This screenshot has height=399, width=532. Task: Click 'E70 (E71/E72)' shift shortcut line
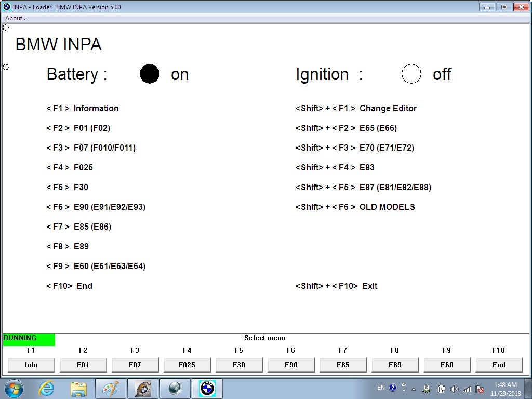[354, 148]
